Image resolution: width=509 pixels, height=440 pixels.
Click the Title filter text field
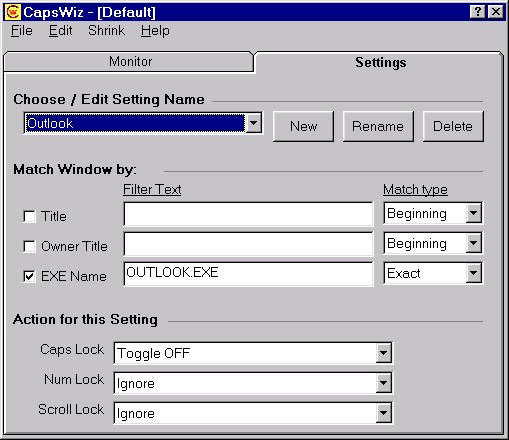point(248,214)
